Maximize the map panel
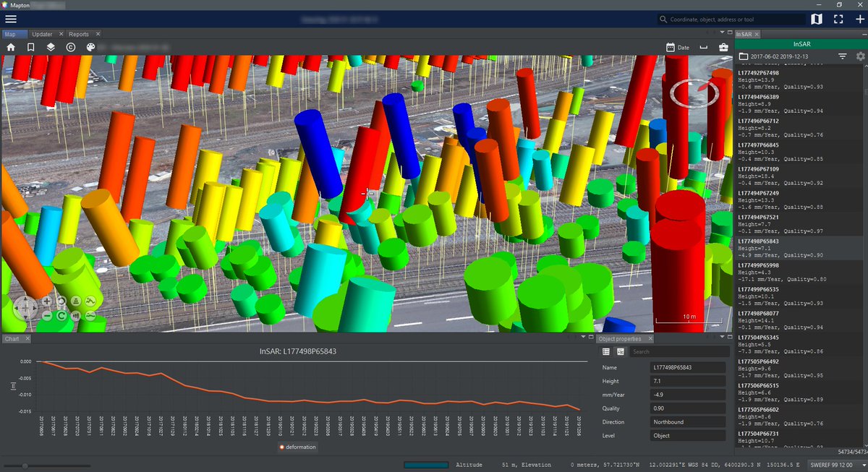Screen dimensions: 868x472 [x=730, y=32]
